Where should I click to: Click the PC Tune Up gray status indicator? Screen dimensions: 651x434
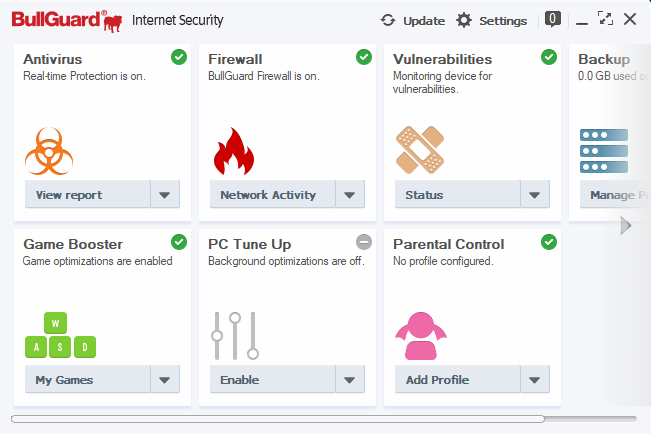coord(364,242)
